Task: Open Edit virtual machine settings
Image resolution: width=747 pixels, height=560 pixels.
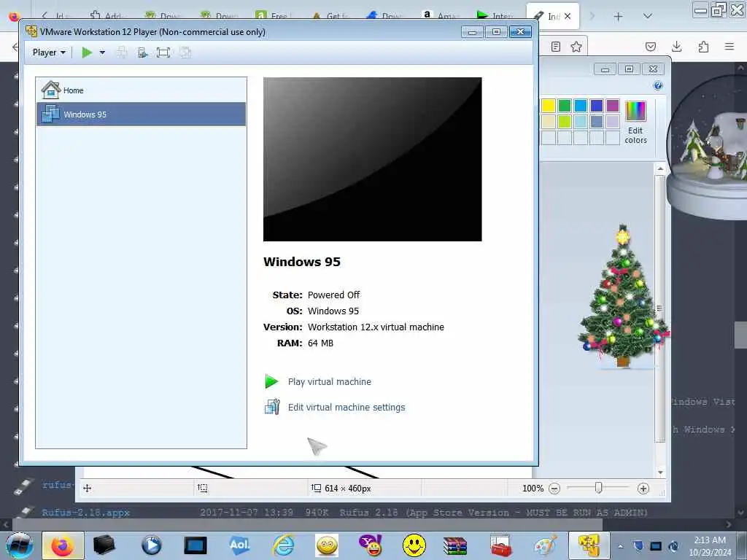Action: pos(347,408)
